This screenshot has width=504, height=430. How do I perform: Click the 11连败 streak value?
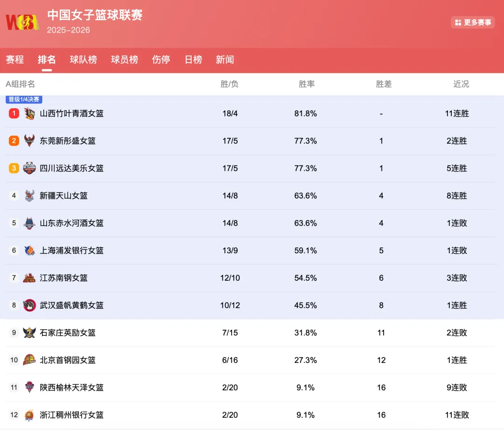tap(457, 415)
